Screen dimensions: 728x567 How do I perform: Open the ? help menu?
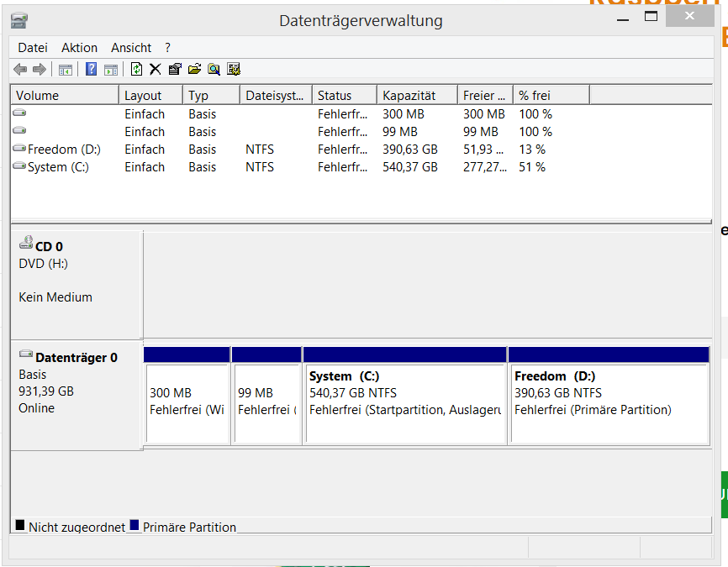(167, 48)
